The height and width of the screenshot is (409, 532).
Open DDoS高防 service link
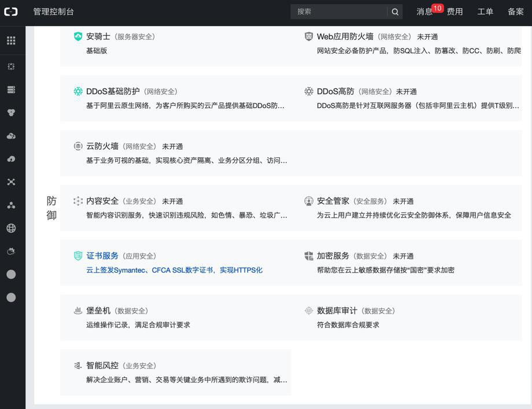tap(335, 91)
